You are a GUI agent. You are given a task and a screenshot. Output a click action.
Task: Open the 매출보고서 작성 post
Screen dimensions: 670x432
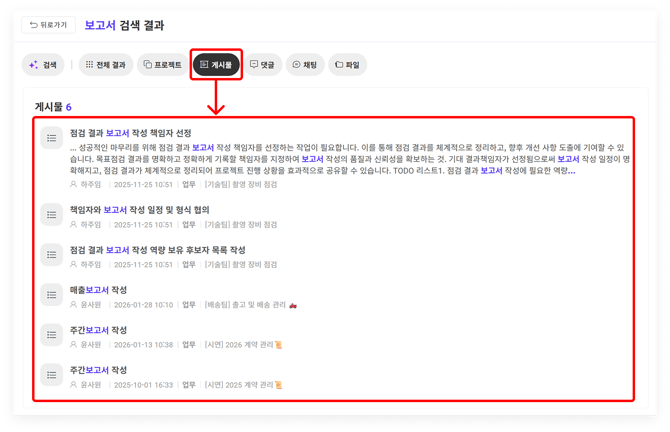[98, 290]
